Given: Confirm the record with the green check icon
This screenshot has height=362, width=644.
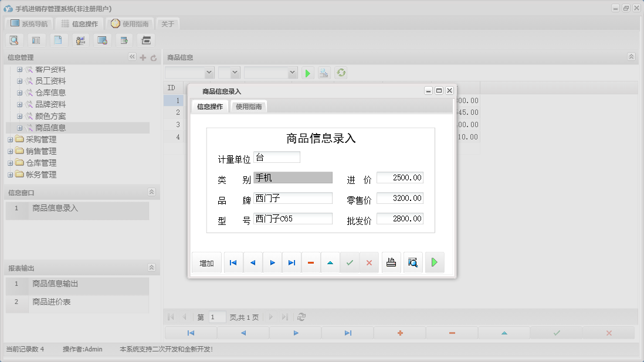Looking at the screenshot, I should 350,262.
